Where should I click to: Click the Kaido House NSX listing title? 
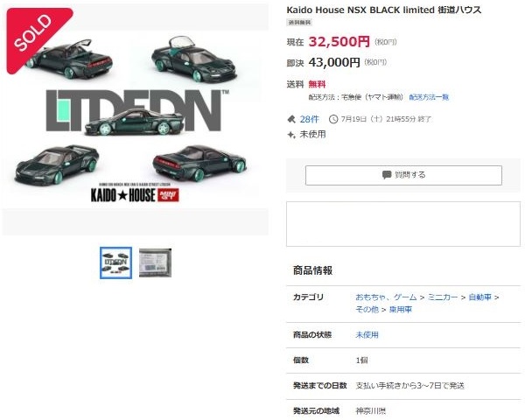[x=384, y=10]
